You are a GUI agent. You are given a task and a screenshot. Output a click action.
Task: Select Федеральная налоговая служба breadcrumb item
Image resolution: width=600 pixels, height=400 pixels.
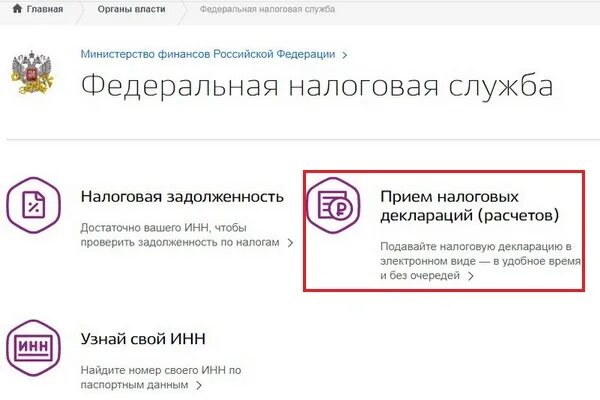[x=267, y=9]
